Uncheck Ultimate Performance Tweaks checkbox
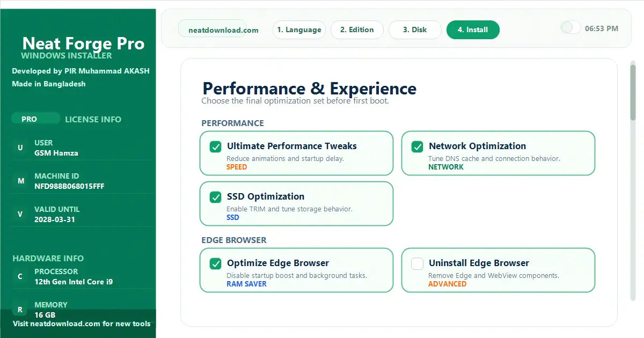Viewport: 644px width, 338px height. [x=216, y=146]
